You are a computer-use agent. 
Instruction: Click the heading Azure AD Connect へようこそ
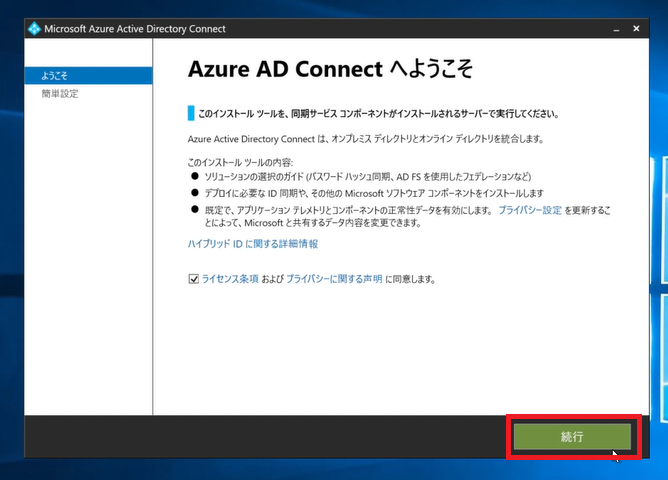pyautogui.click(x=330, y=69)
